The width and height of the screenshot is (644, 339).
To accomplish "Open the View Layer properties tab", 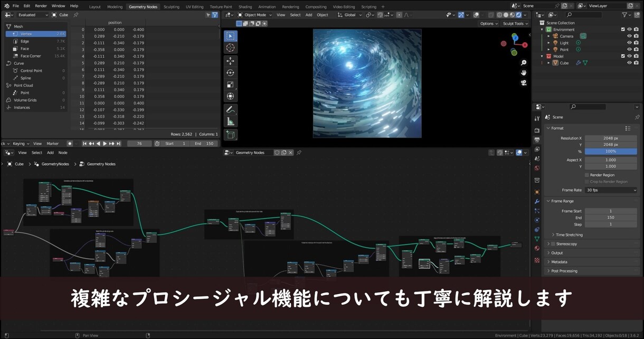I will coord(537,149).
